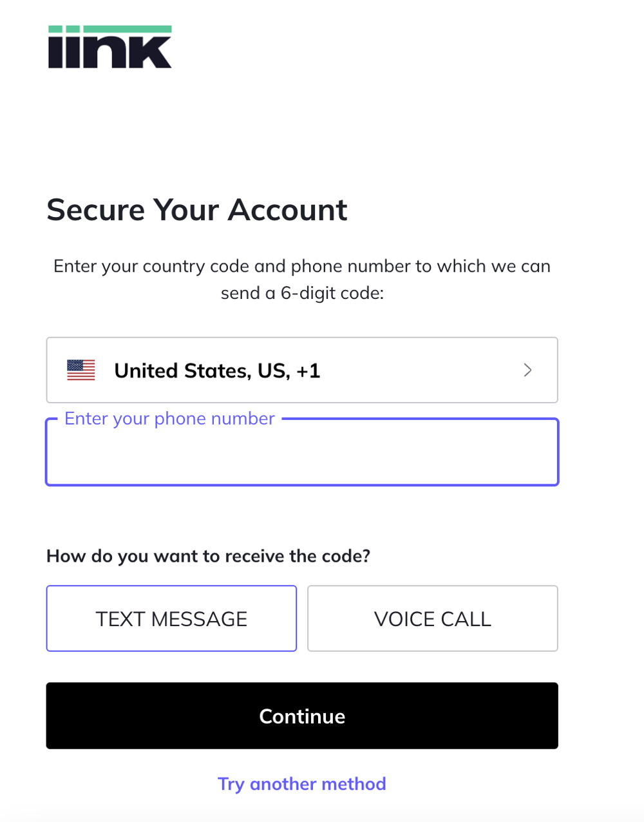
Task: Click the Continue button
Action: coord(301,716)
